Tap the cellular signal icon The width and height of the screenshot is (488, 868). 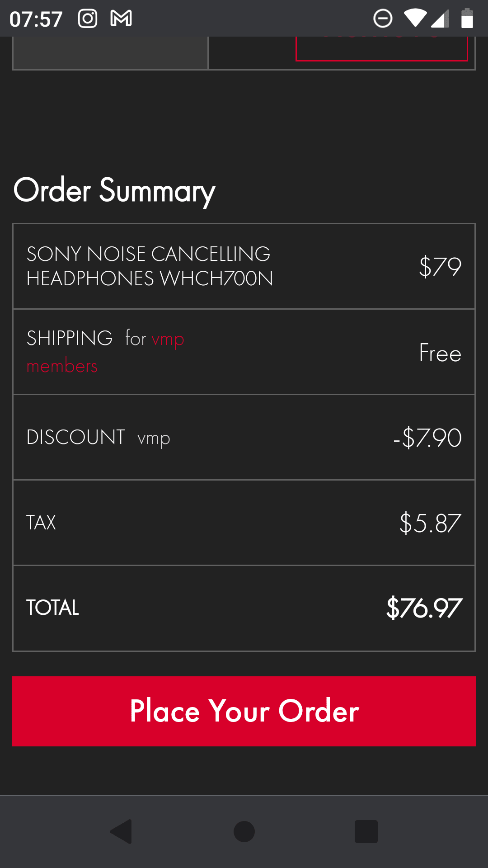tap(440, 19)
